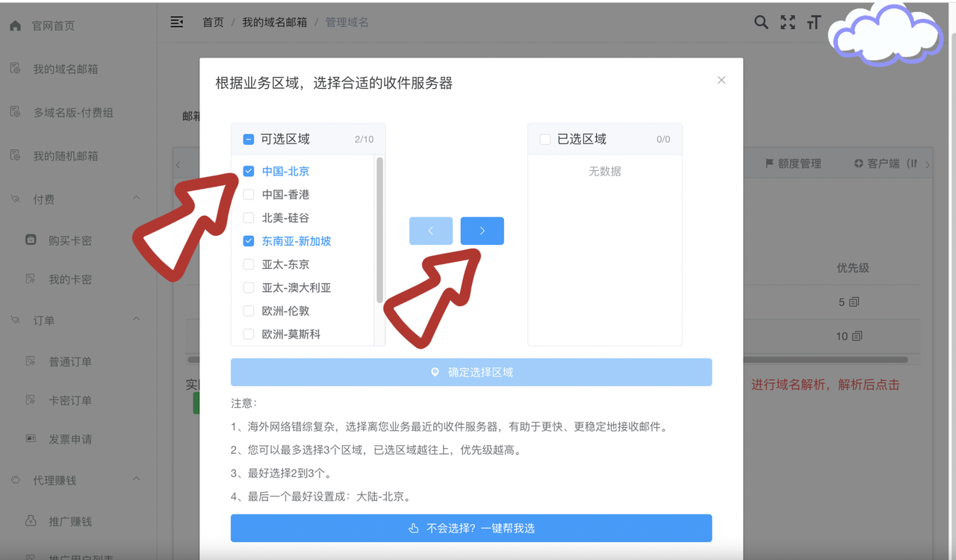Toggle the 已选区域 select-all checkbox
956x560 pixels.
tap(545, 139)
